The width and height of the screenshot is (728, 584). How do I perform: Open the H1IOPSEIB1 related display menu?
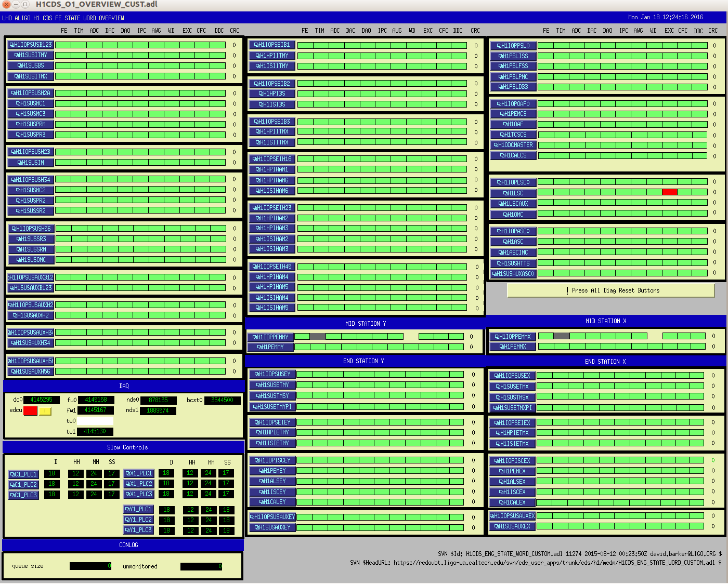click(271, 45)
